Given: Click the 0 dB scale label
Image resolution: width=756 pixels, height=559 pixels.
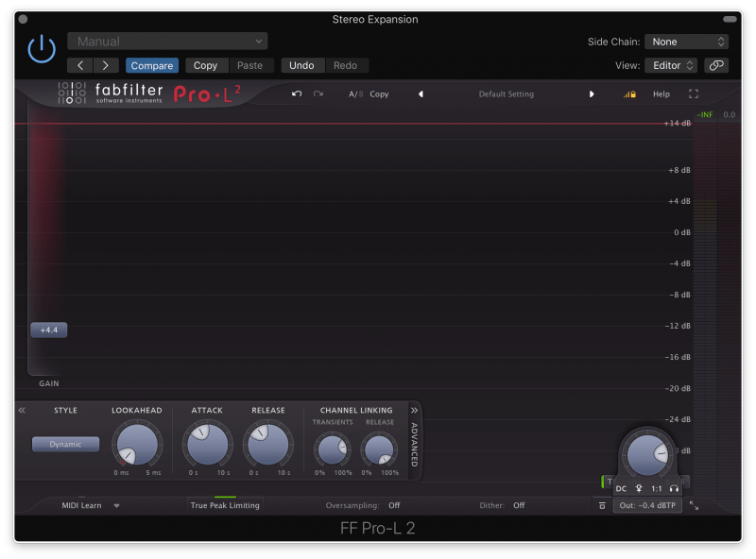Looking at the screenshot, I should click(x=682, y=232).
